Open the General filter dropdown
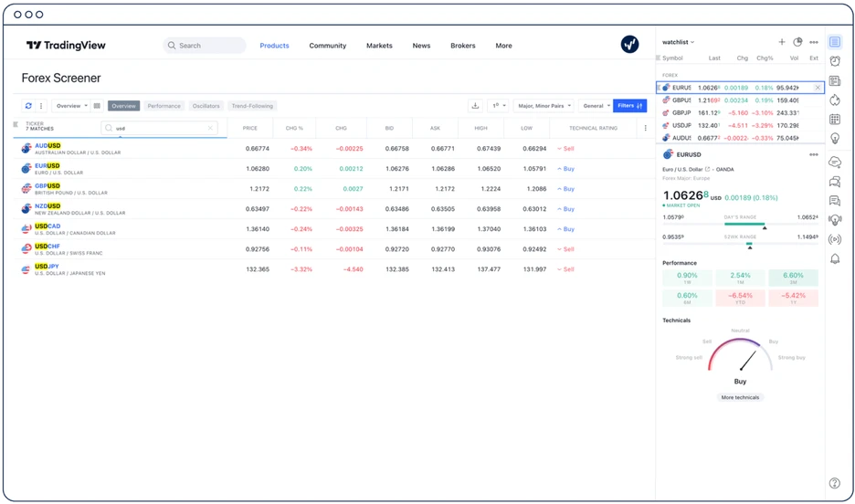The image size is (855, 504). coord(596,106)
